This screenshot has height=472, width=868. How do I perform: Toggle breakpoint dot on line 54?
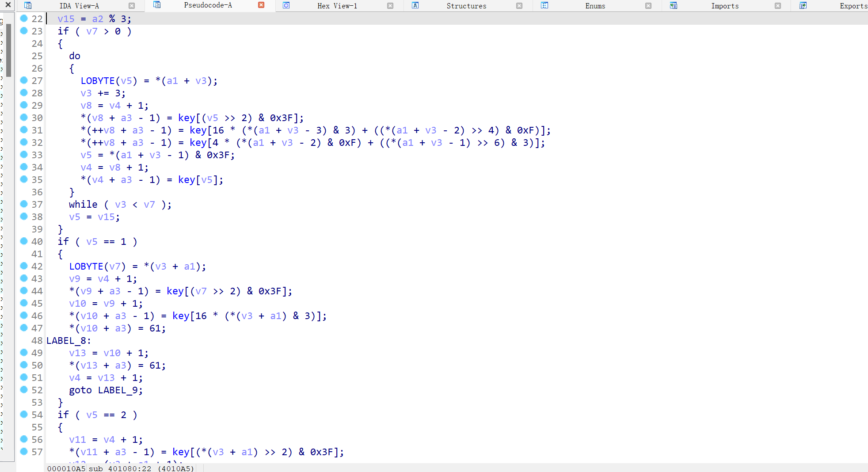[x=24, y=414]
